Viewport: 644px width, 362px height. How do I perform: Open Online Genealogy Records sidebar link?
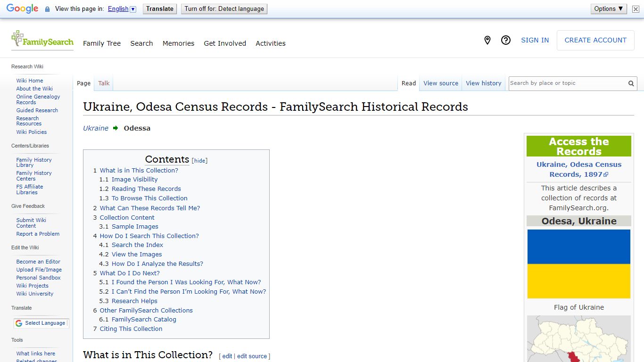pos(38,99)
